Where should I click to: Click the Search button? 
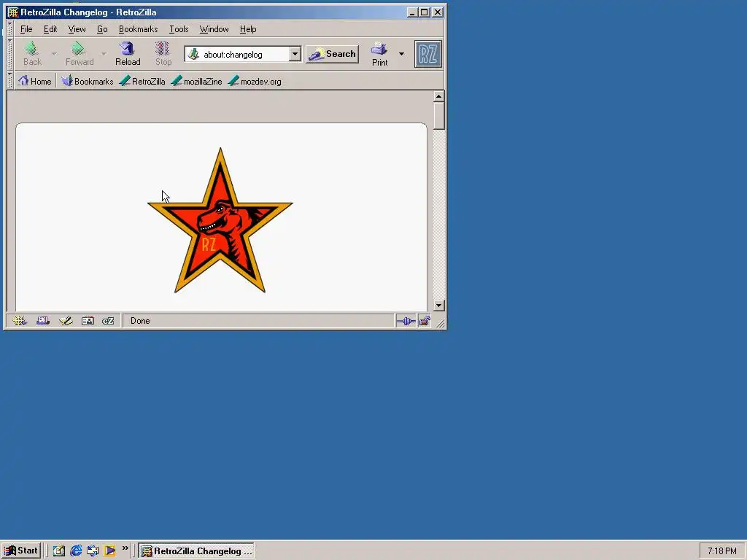(x=332, y=54)
